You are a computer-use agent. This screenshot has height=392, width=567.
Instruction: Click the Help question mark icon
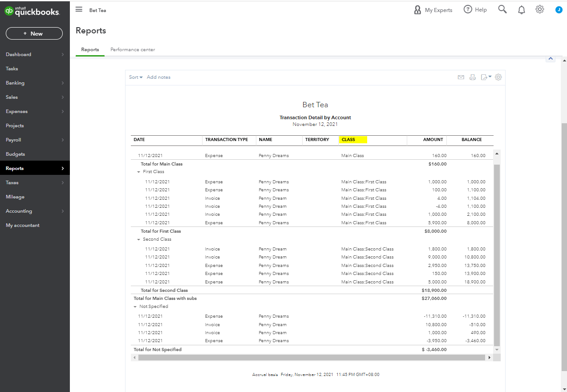(468, 9)
